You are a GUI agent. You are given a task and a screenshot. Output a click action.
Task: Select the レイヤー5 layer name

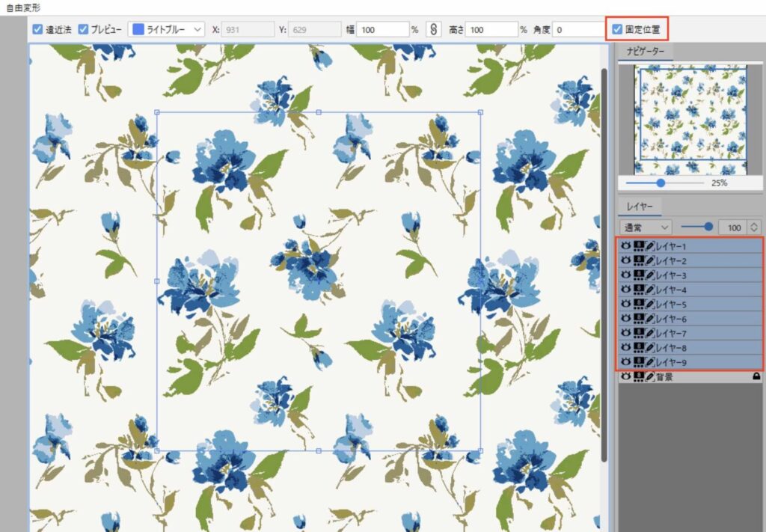tap(671, 305)
